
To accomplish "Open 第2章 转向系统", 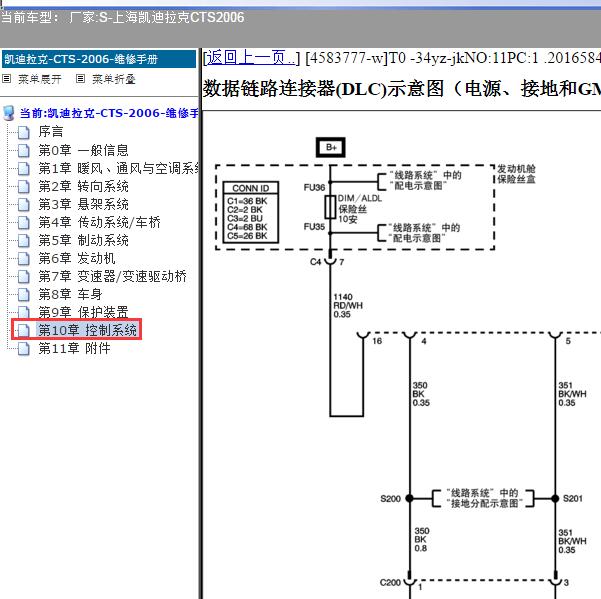I will coord(83,186).
